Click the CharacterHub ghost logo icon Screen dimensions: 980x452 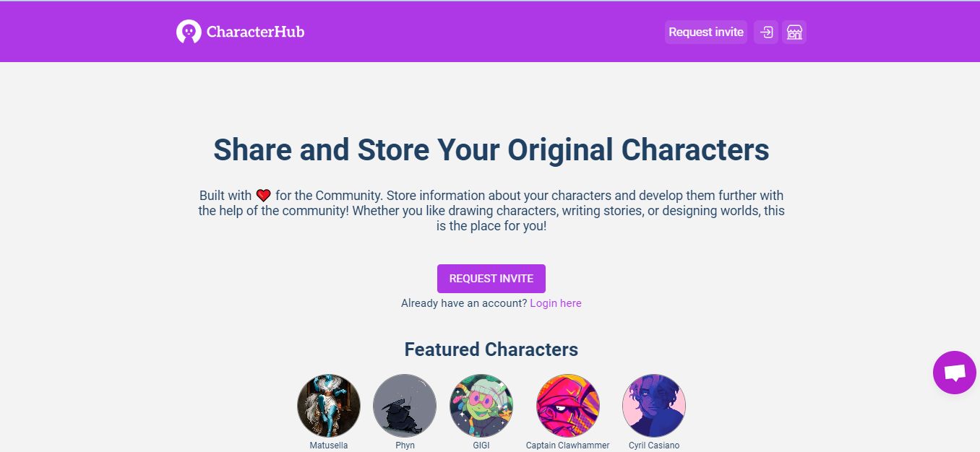click(189, 31)
